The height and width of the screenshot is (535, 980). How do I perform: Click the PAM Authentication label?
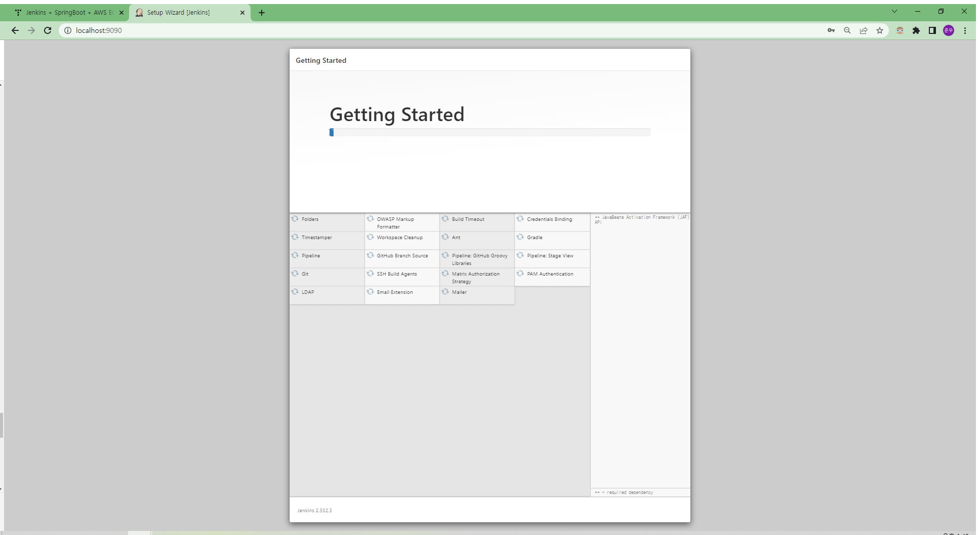click(x=550, y=274)
